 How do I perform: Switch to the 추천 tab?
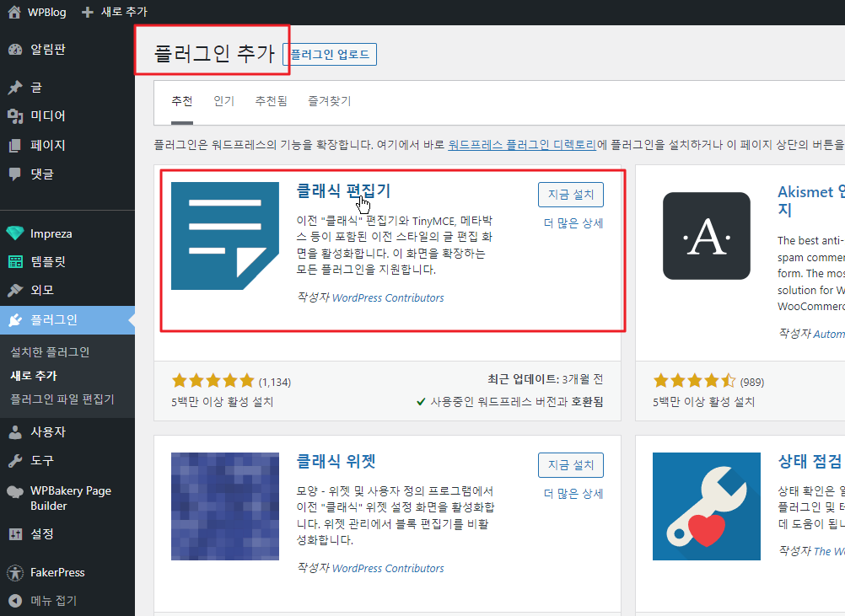(182, 101)
